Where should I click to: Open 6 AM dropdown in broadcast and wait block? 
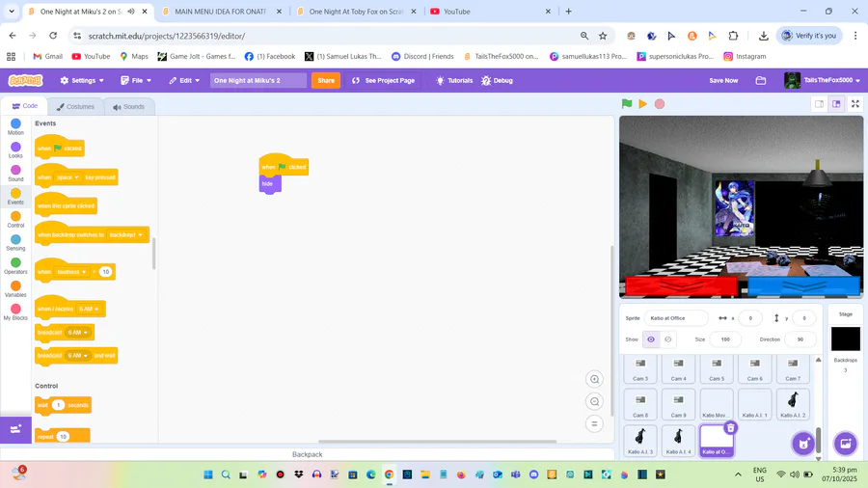(x=77, y=355)
